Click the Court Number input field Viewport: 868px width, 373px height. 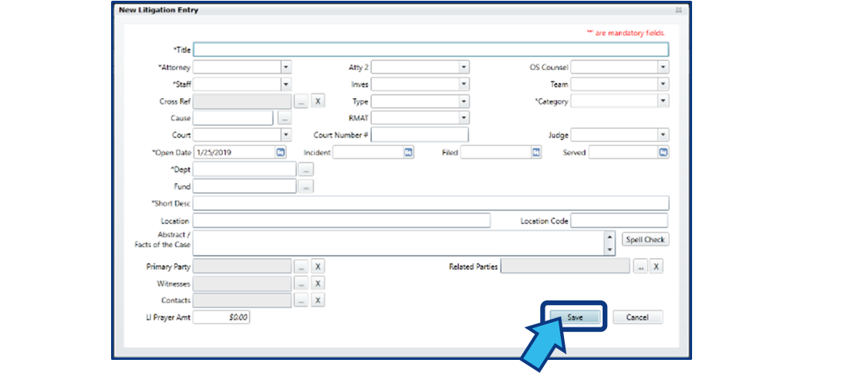420,134
